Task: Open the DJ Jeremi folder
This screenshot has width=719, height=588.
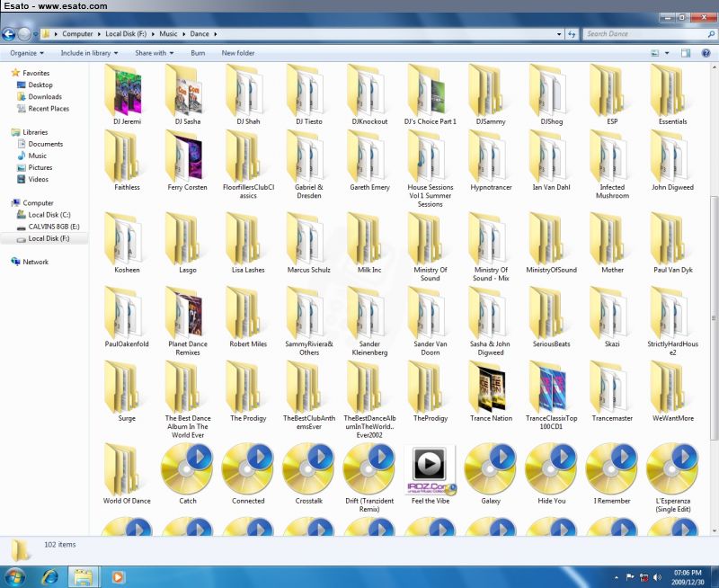Action: [x=127, y=95]
